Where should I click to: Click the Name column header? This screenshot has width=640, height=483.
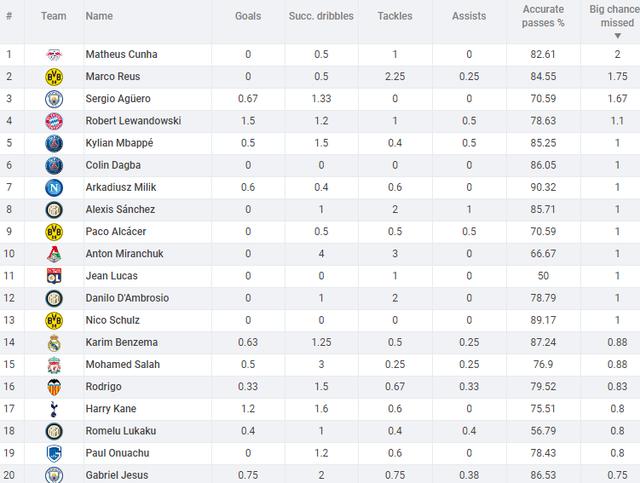point(99,16)
